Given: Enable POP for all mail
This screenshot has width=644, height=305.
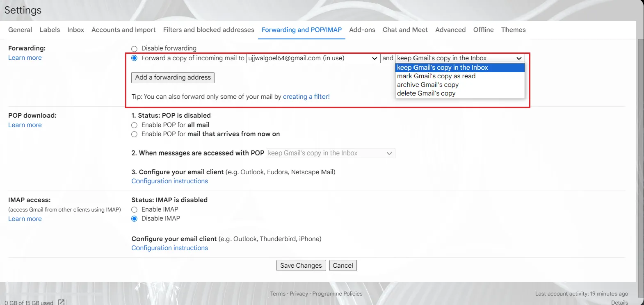Looking at the screenshot, I should click(x=134, y=125).
